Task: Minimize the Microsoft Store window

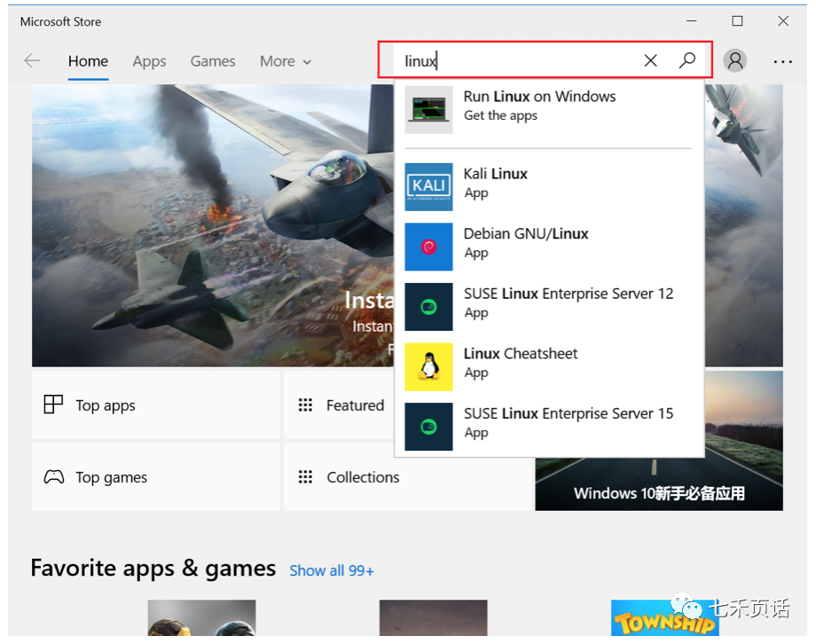Action: [x=691, y=20]
